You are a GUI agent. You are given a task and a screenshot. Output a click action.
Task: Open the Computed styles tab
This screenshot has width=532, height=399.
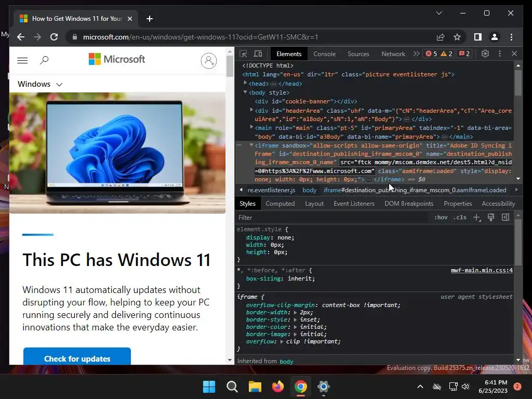(280, 204)
